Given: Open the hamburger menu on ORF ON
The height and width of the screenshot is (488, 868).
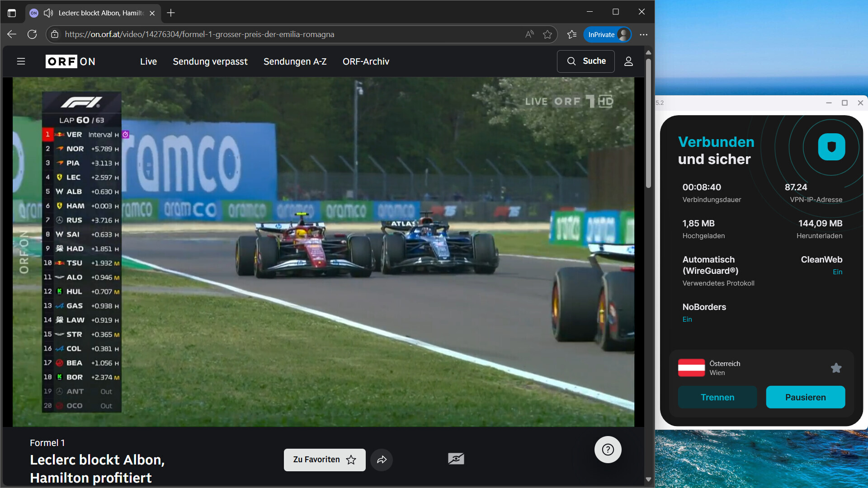Looking at the screenshot, I should click(x=21, y=61).
